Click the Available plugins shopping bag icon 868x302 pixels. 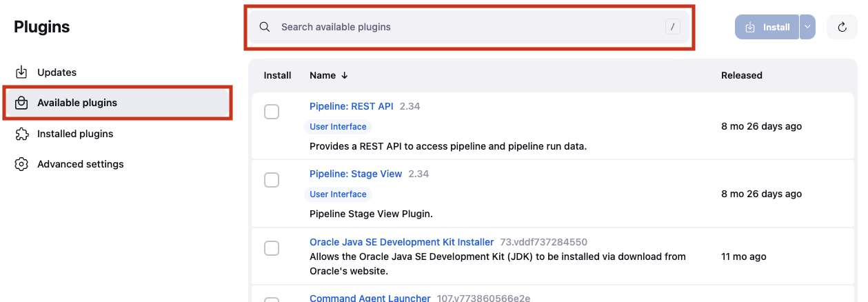[21, 103]
